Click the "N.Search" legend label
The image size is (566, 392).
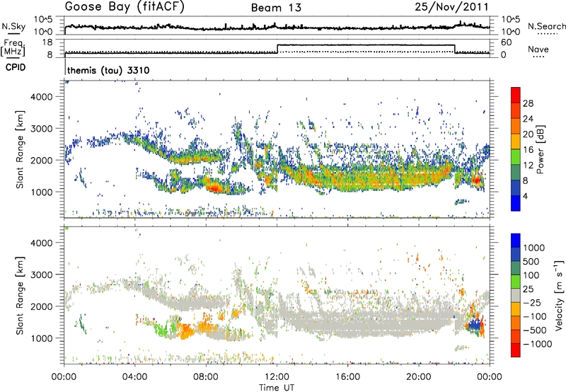pos(546,26)
